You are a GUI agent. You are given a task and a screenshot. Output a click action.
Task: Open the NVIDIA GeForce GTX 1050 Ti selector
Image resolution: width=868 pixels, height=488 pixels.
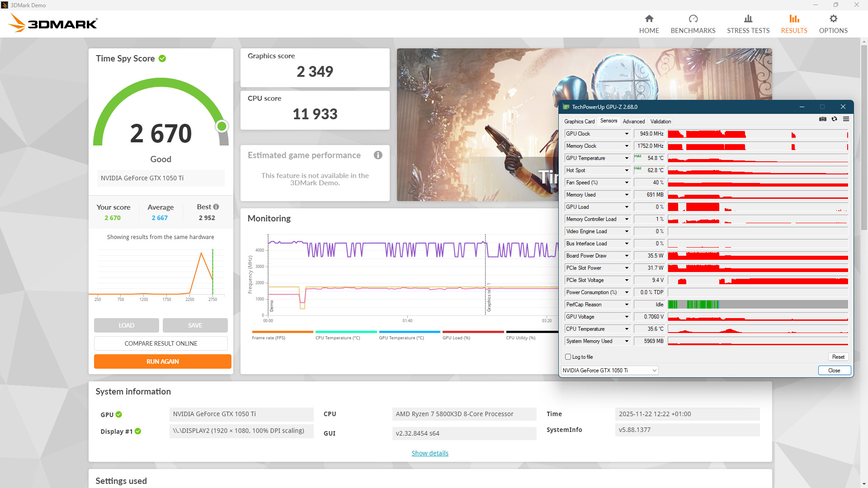click(x=609, y=371)
